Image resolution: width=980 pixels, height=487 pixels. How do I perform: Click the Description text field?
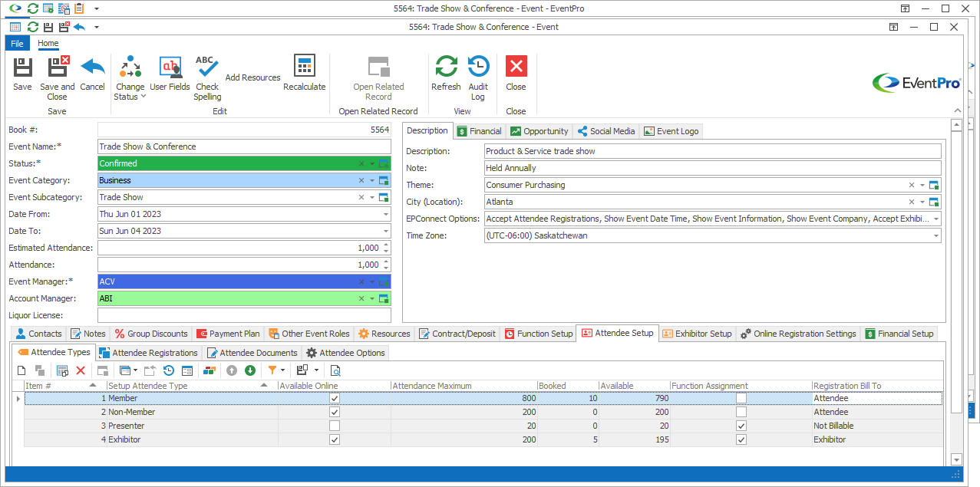click(713, 151)
